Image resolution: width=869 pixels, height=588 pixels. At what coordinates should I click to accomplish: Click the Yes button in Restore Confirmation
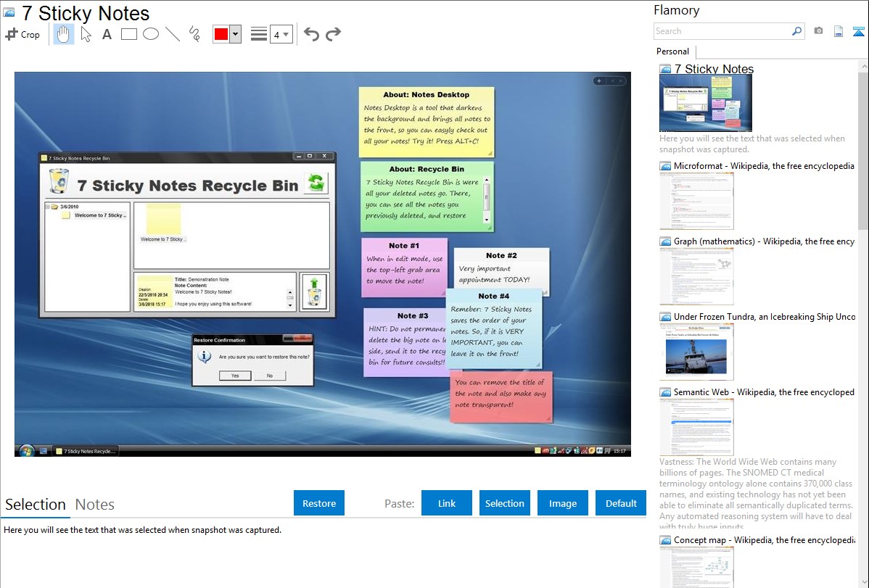[235, 376]
